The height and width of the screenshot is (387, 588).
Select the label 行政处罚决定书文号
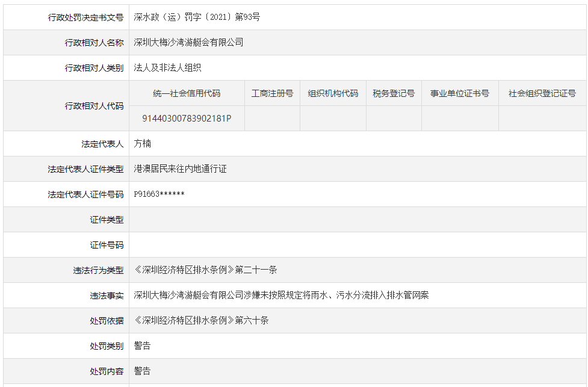[x=85, y=17]
